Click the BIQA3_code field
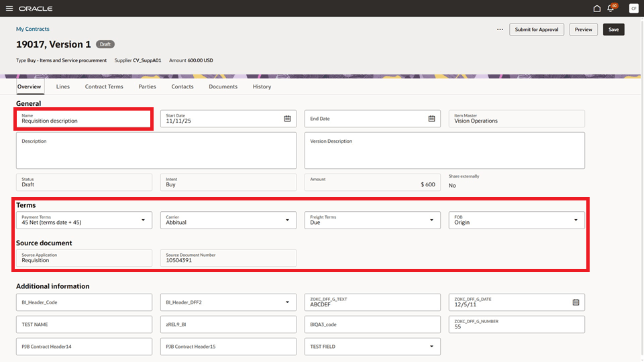The image size is (644, 362). (372, 324)
